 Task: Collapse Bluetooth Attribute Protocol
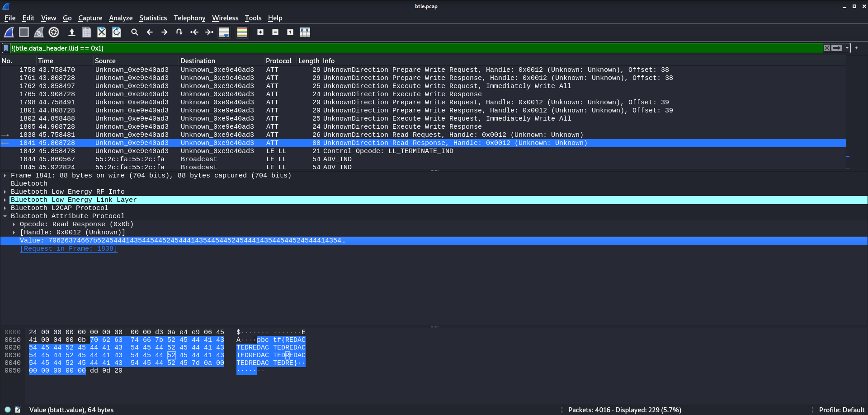click(x=5, y=216)
